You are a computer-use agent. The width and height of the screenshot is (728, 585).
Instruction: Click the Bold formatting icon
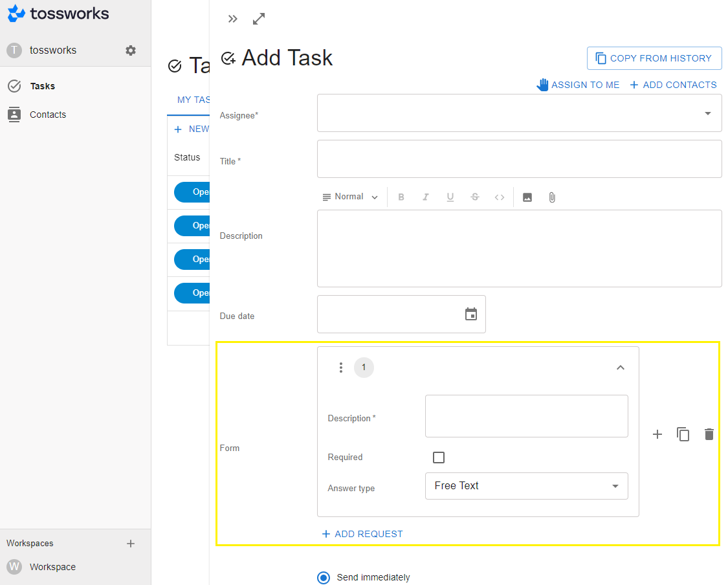[401, 197]
